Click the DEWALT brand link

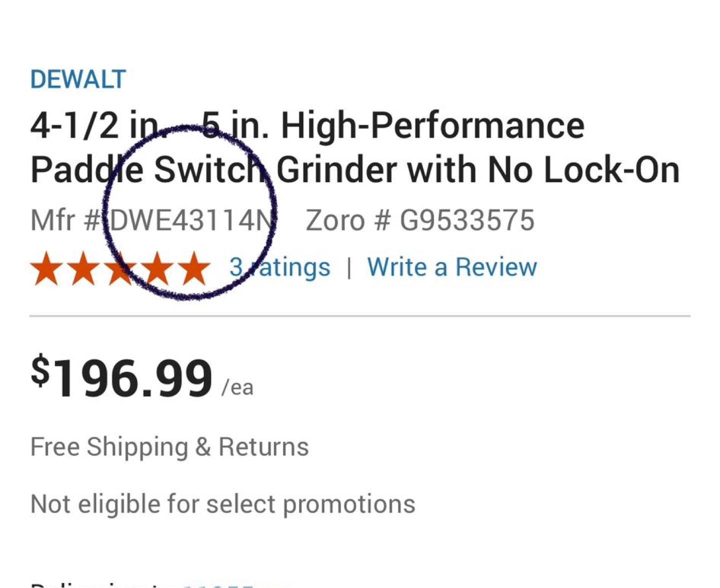78,80
